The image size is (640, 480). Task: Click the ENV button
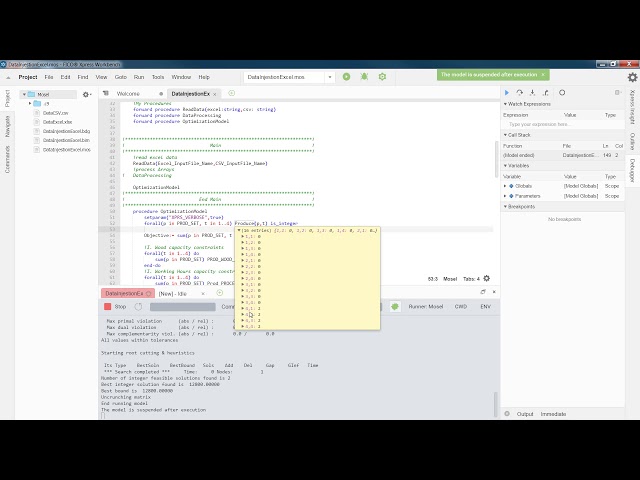click(x=485, y=307)
